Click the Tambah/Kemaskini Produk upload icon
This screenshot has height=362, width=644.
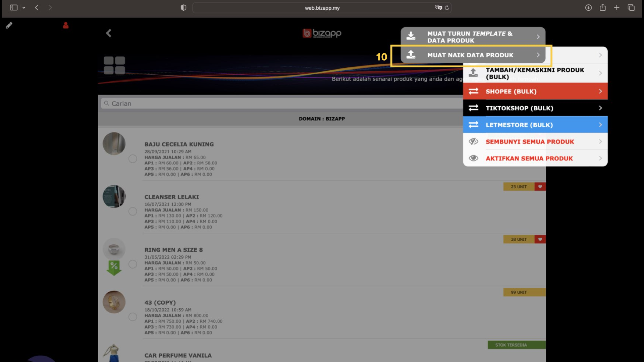pyautogui.click(x=473, y=72)
